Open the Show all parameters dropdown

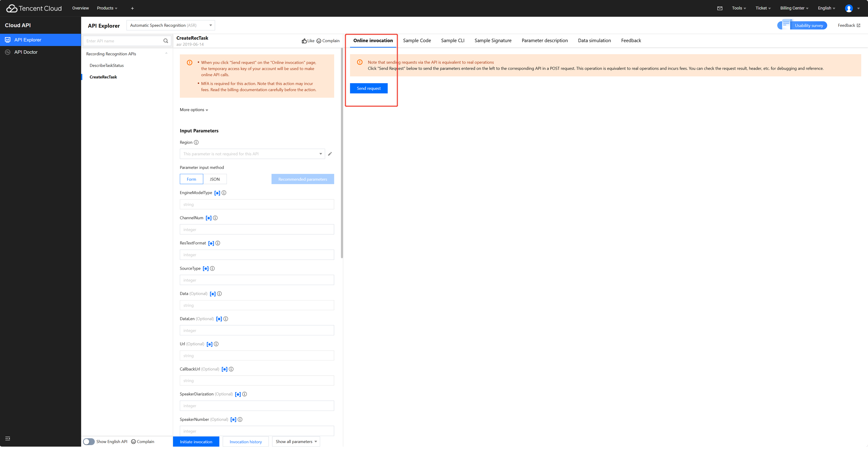pos(296,441)
